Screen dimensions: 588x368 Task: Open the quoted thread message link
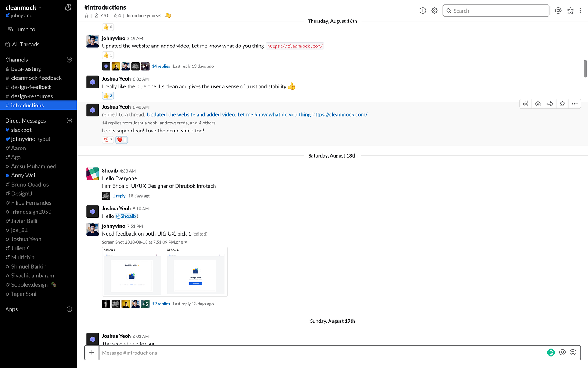click(257, 115)
